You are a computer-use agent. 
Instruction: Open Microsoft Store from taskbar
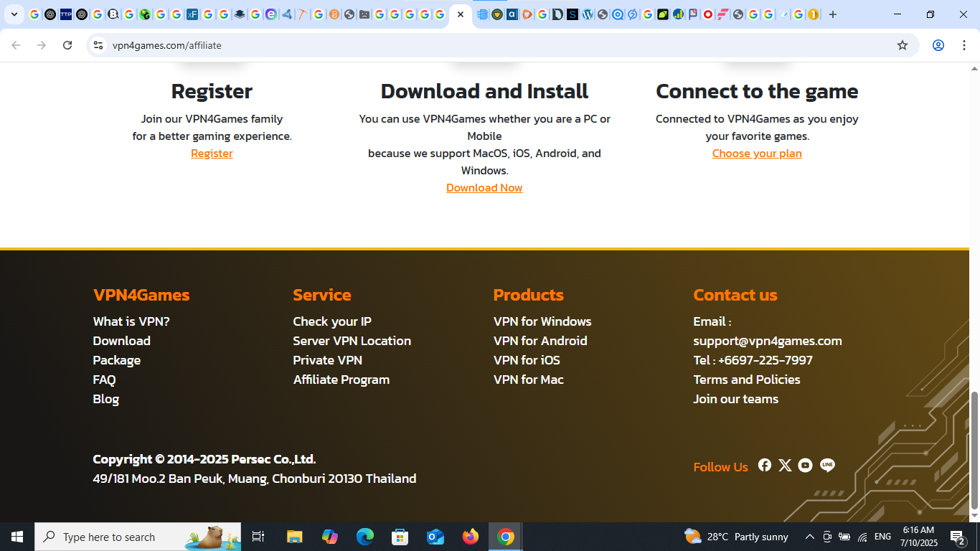click(400, 537)
